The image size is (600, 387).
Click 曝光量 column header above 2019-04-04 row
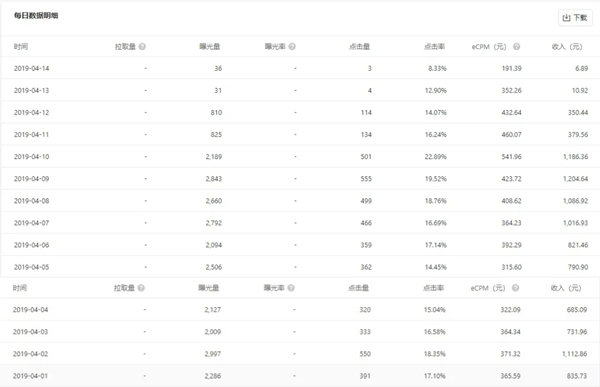pyautogui.click(x=209, y=288)
